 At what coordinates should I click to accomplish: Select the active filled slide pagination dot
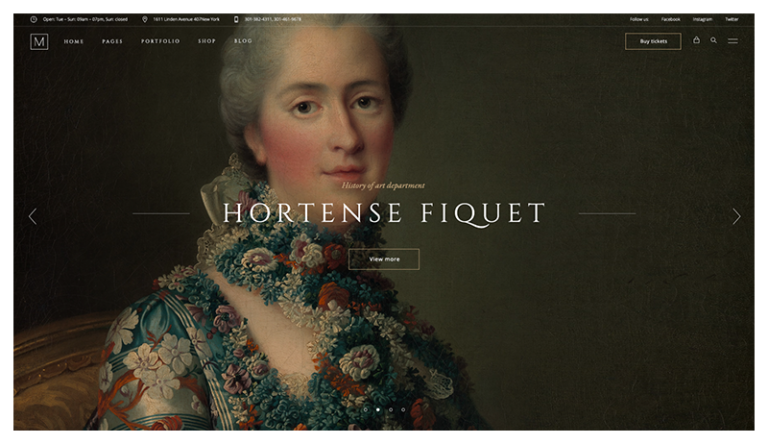click(x=377, y=409)
